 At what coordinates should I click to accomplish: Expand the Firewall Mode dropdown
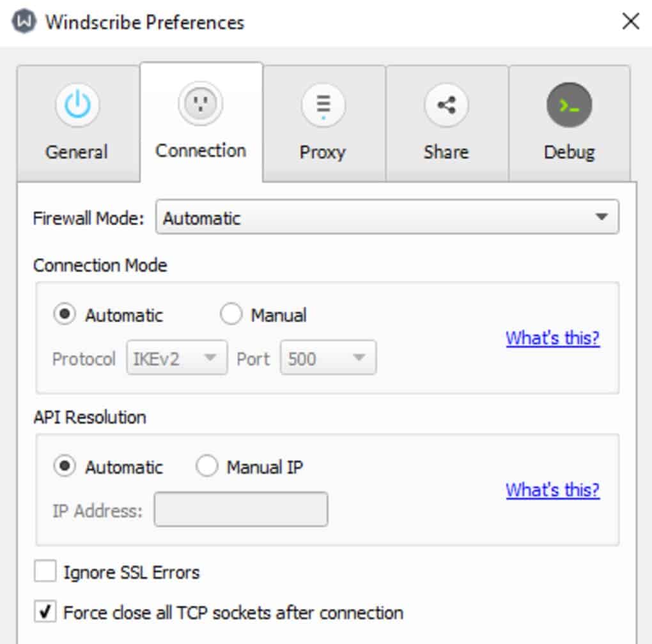point(387,217)
